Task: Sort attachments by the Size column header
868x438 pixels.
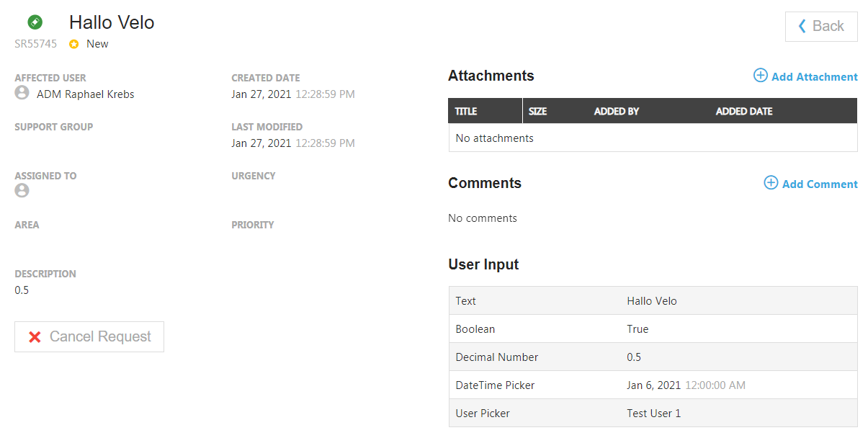Action: pyautogui.click(x=537, y=112)
